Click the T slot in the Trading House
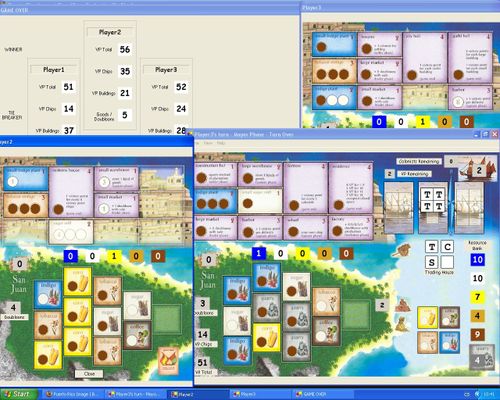Image resolution: width=500 pixels, height=400 pixels. click(432, 247)
